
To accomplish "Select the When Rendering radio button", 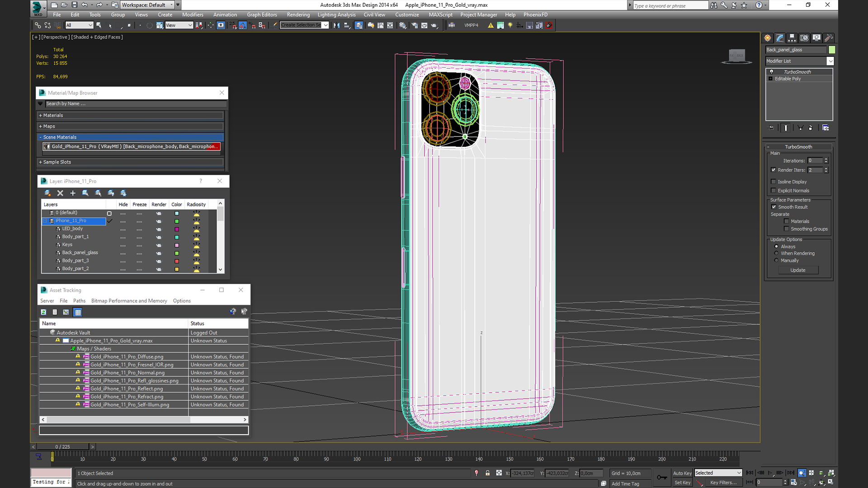I will pyautogui.click(x=776, y=253).
